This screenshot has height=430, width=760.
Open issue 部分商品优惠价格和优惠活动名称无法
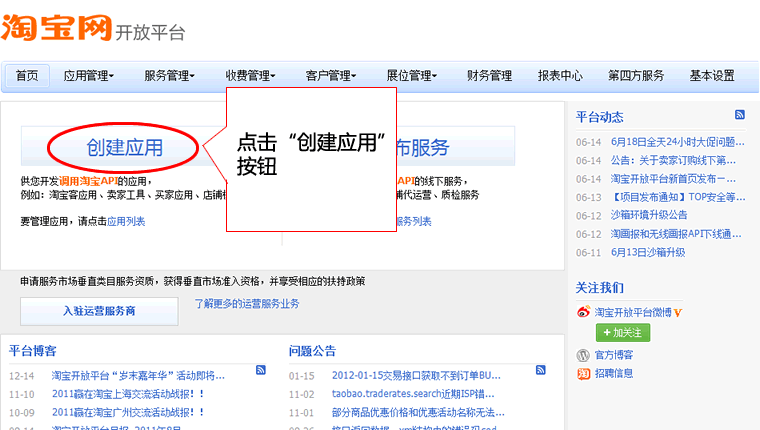[x=418, y=413]
